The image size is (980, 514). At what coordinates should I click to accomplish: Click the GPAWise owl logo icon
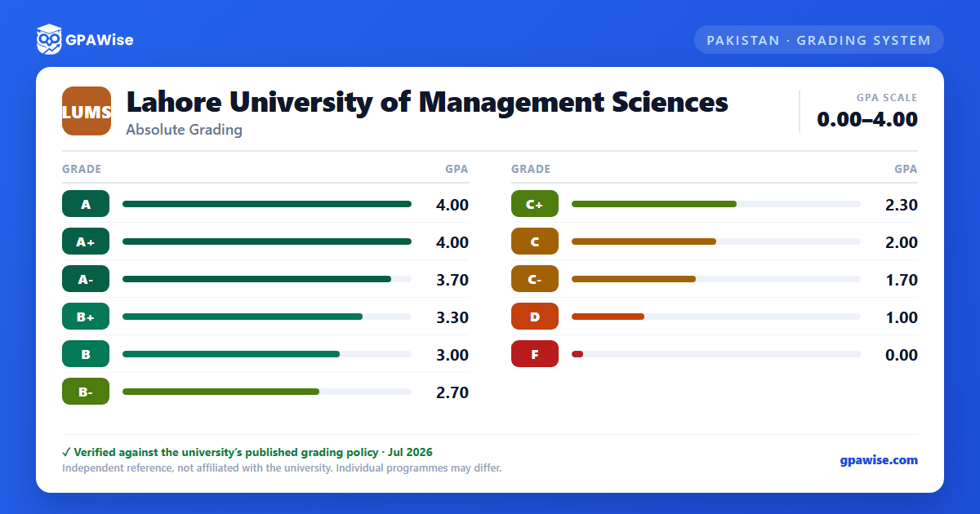tap(49, 39)
